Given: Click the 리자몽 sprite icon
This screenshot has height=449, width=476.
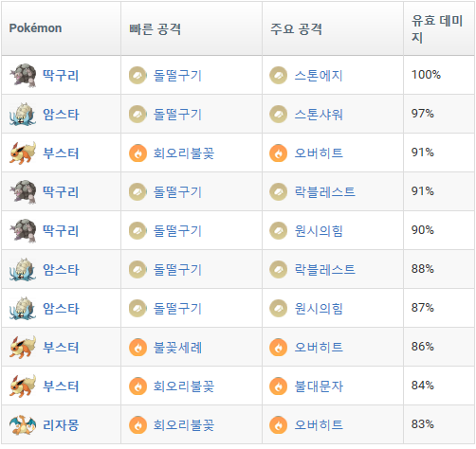Looking at the screenshot, I should pos(23,425).
